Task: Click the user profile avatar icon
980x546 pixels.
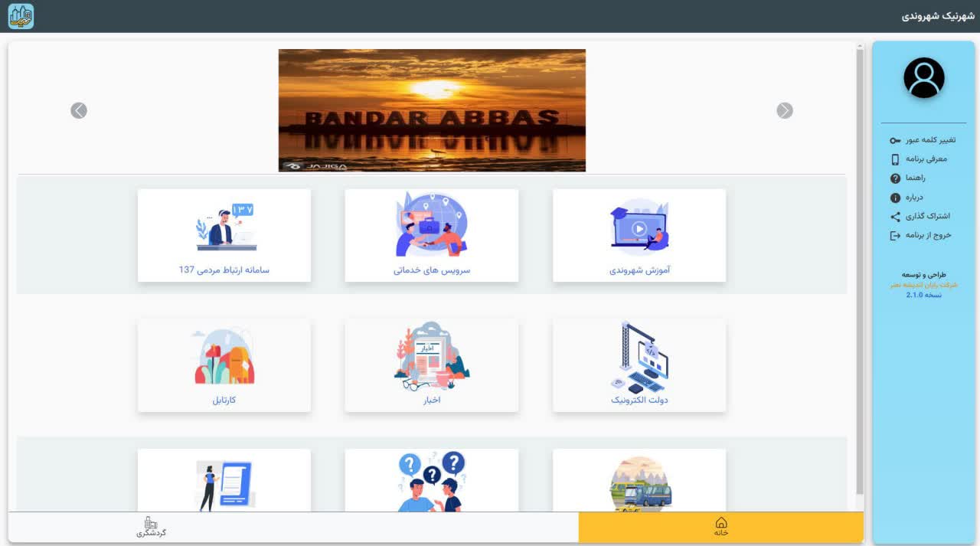Action: click(923, 78)
